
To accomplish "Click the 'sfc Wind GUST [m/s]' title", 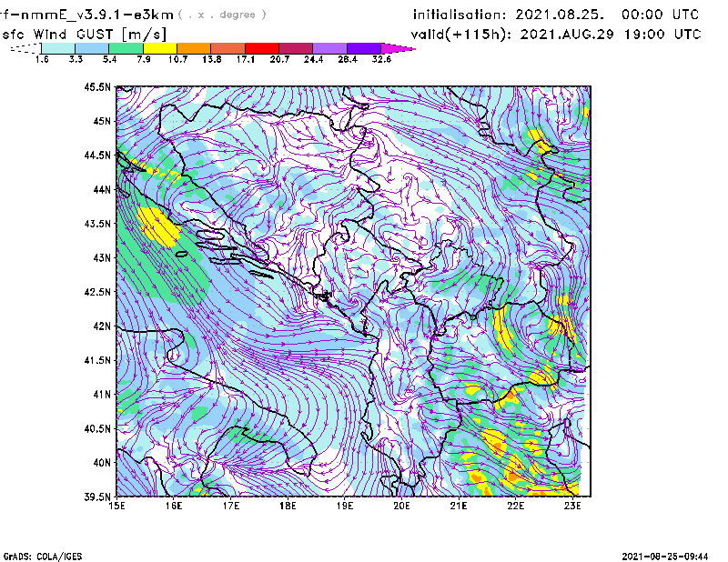I will coord(84,35).
